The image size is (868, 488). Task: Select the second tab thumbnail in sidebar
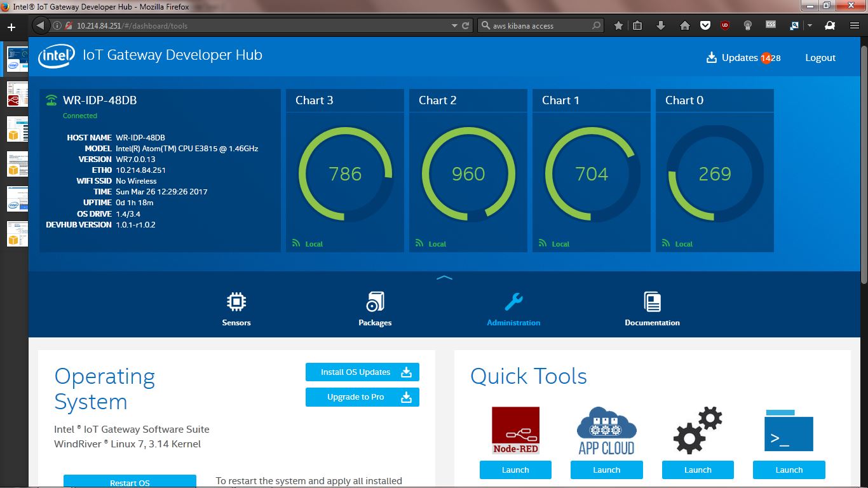tap(17, 94)
